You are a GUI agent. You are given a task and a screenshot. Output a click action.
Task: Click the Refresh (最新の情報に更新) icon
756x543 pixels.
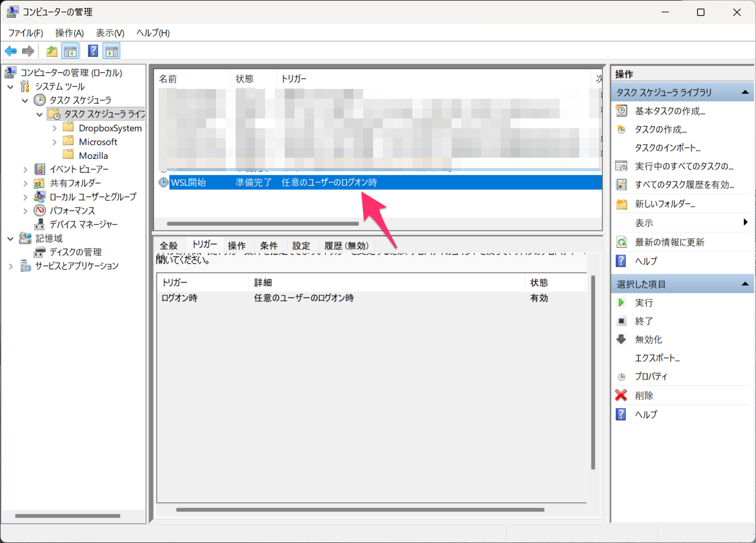(621, 242)
